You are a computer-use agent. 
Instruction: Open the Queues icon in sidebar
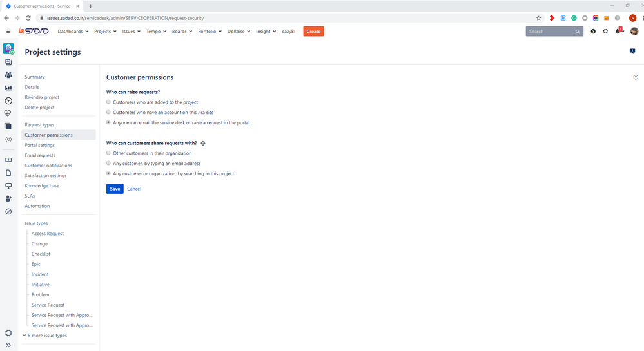point(8,62)
